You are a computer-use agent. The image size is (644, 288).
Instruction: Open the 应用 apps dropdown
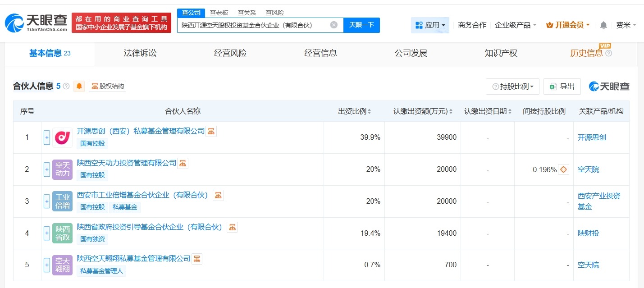[429, 25]
